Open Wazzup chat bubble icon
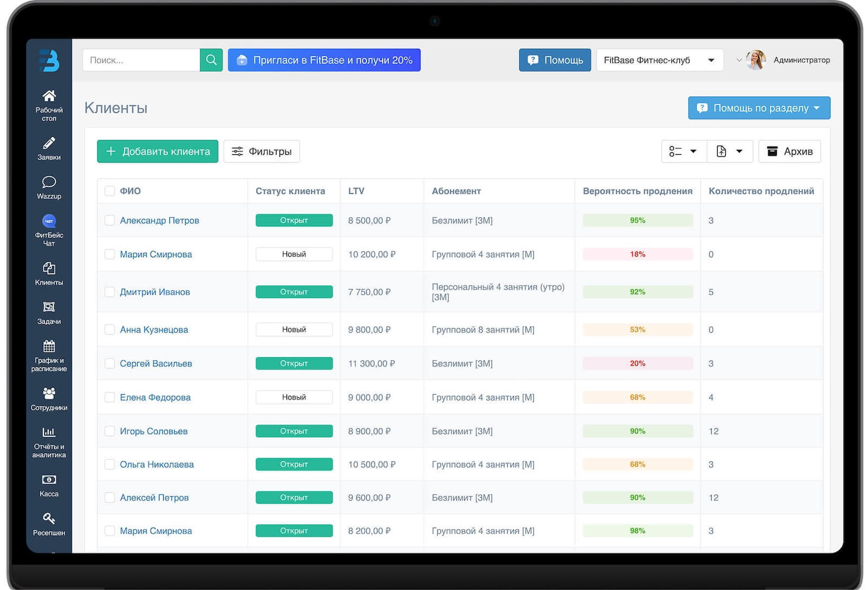 point(49,182)
